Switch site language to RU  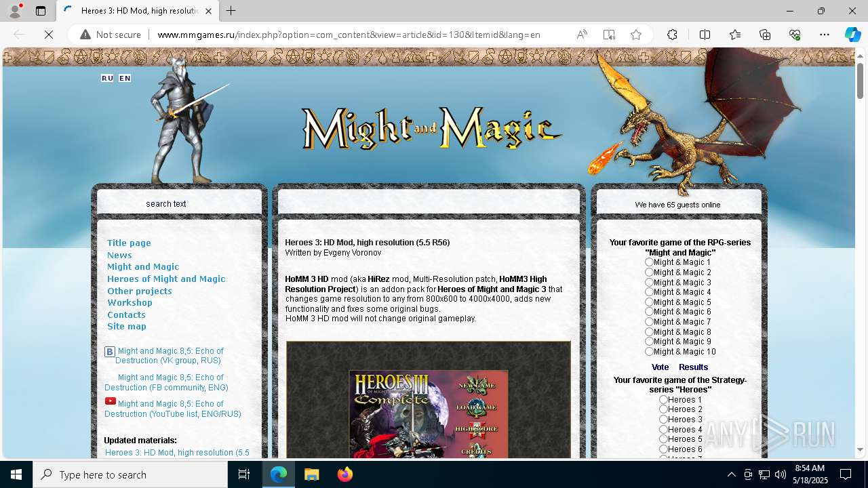click(x=107, y=78)
